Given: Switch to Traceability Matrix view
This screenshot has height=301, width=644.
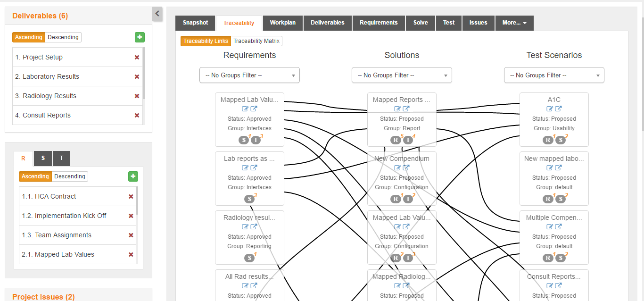Looking at the screenshot, I should (256, 41).
